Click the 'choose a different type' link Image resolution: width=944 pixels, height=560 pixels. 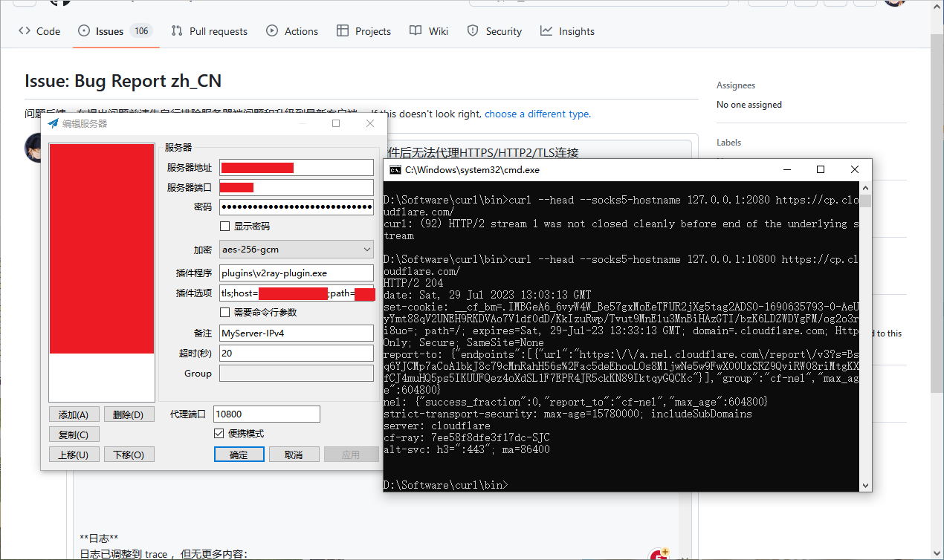537,114
